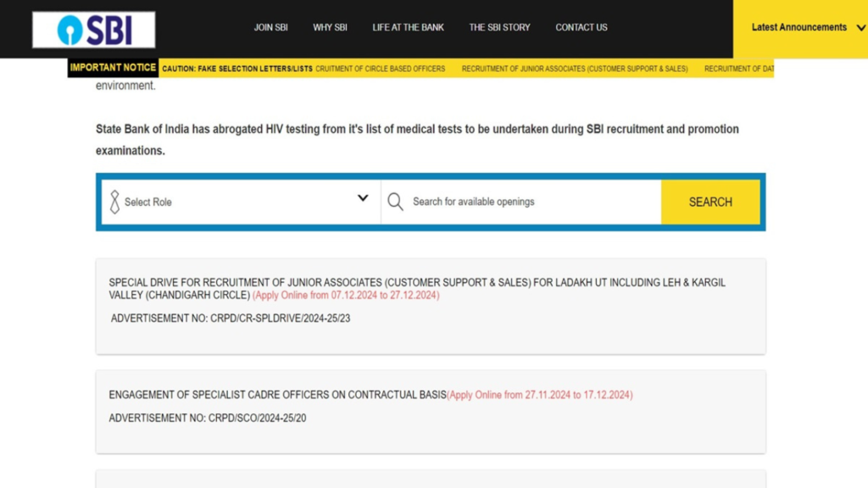Open the CONTACT US page

point(581,27)
